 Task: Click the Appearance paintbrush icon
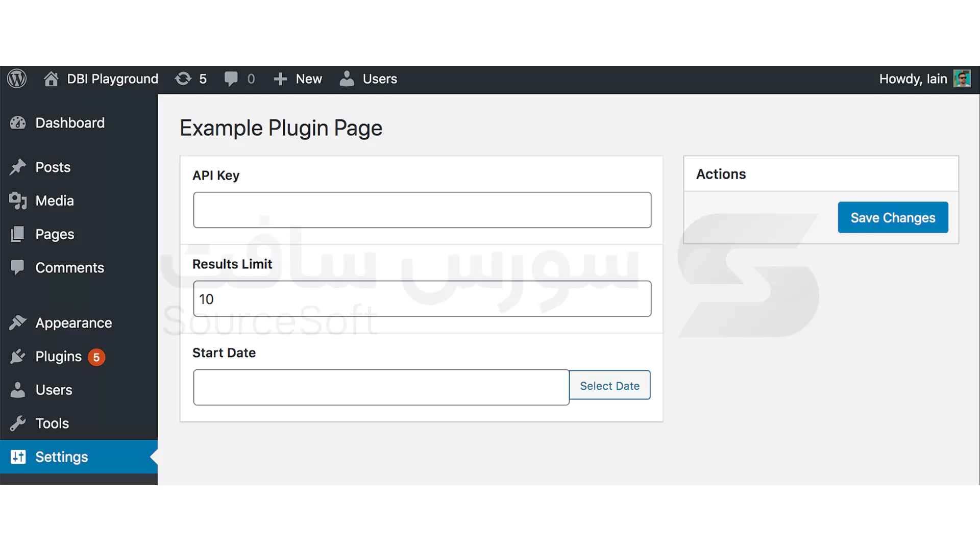click(18, 323)
